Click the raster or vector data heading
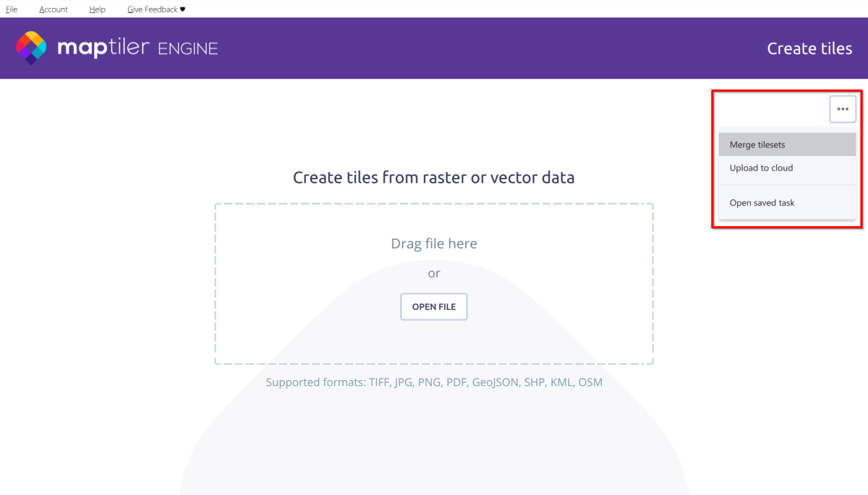Image resolution: width=868 pixels, height=495 pixels. click(434, 177)
